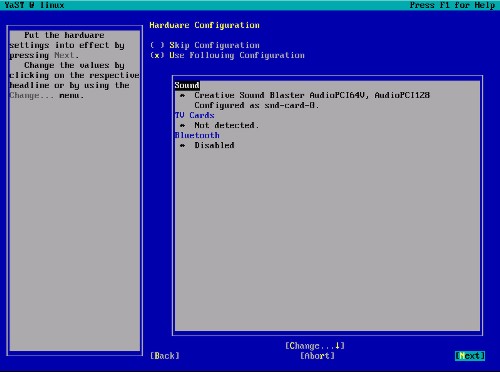500x372 pixels.
Task: Click the Abort button
Action: pos(317,356)
